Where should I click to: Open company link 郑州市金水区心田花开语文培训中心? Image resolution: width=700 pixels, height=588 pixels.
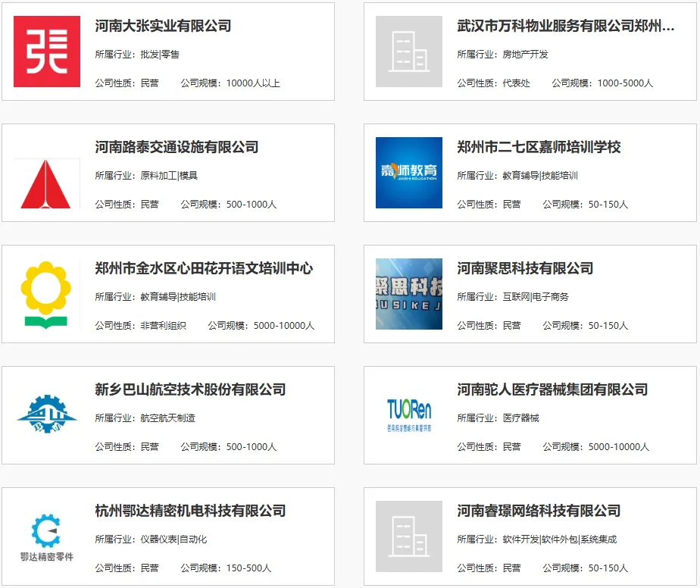[204, 268]
